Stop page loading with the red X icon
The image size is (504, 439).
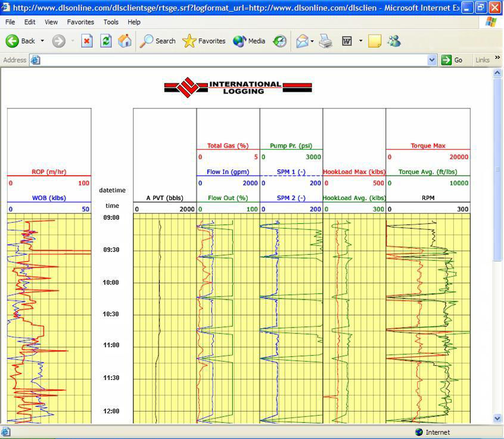[87, 41]
